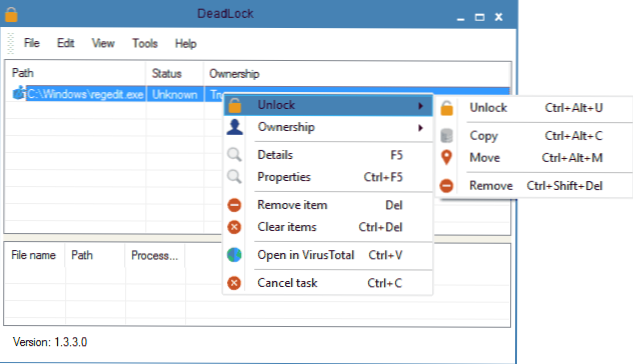The width and height of the screenshot is (633, 364).
Task: Click the Unknown status cell
Action: pos(175,94)
